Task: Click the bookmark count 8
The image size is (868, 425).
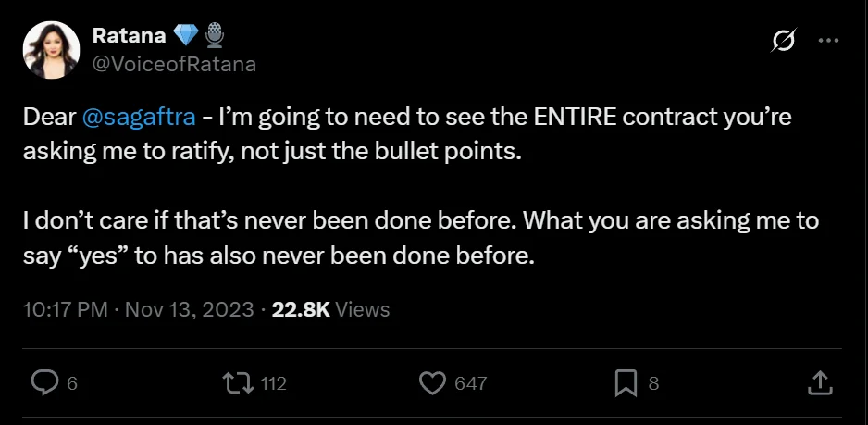Action: point(653,382)
